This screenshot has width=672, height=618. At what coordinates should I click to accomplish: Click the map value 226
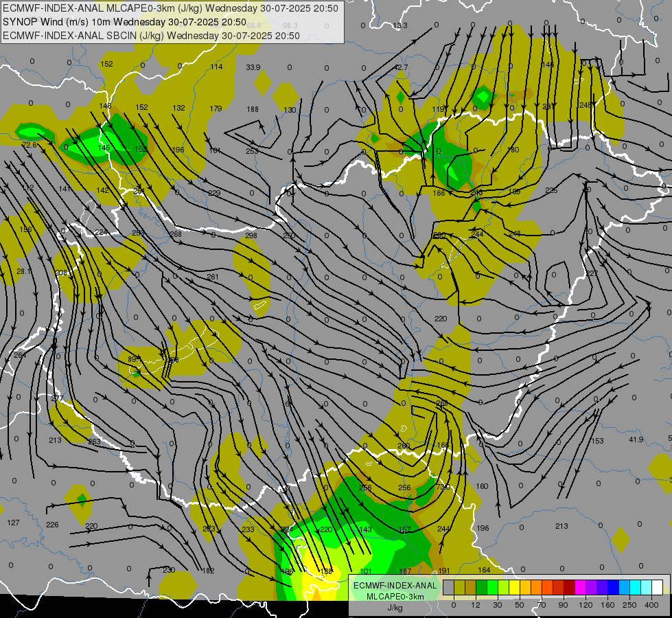(52, 525)
